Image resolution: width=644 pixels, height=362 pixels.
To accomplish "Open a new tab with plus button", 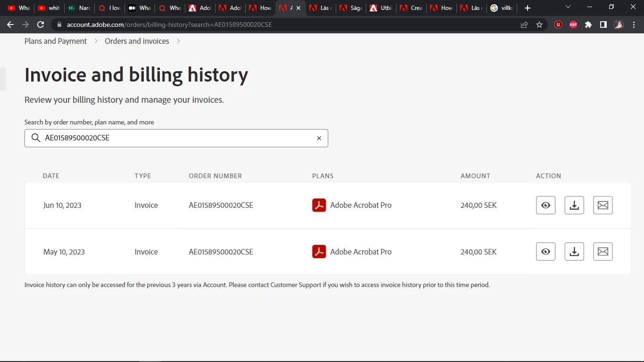I will click(528, 8).
